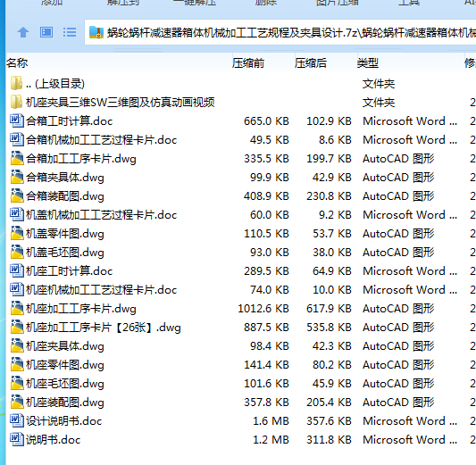Click the archive path address field
Image resolution: width=476 pixels, height=465 pixels.
[x=280, y=32]
